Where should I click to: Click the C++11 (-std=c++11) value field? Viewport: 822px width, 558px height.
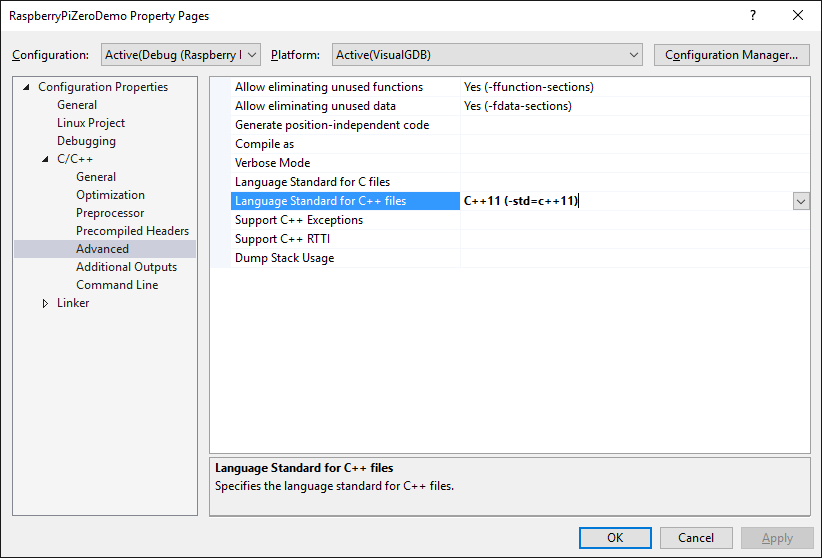tap(626, 201)
